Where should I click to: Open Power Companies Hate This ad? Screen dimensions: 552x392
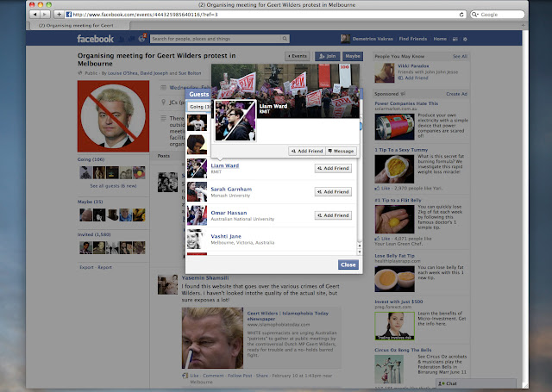[406, 103]
